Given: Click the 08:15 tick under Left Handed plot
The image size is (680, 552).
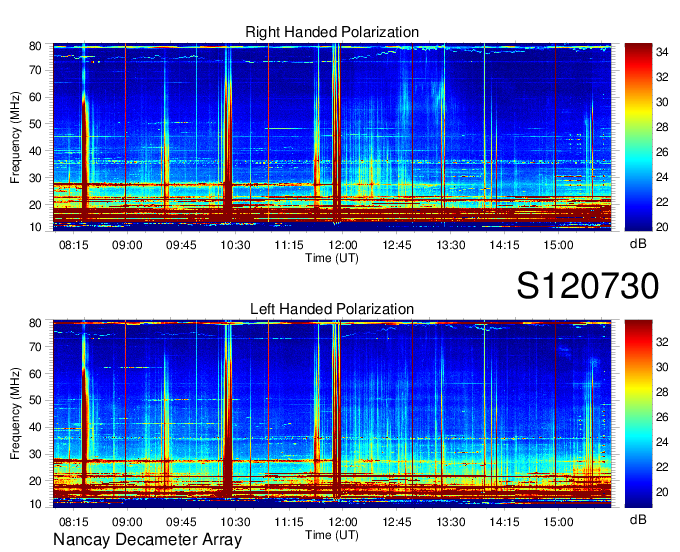Looking at the screenshot, I should click(73, 522).
